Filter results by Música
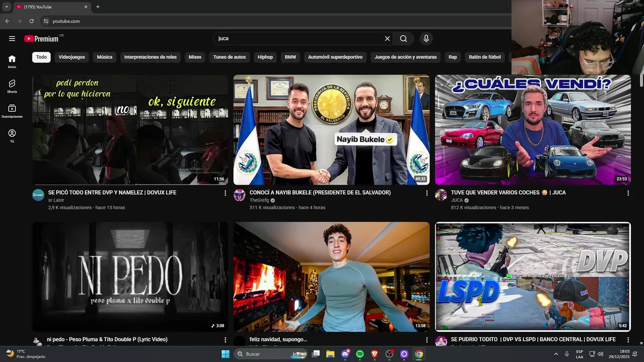The image size is (644, 362). point(105,57)
